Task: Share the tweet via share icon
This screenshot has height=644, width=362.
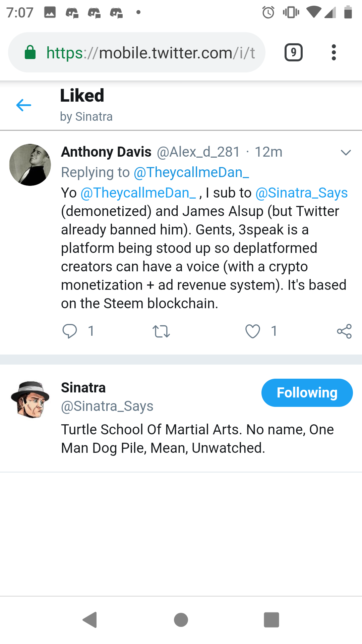Action: 344,331
